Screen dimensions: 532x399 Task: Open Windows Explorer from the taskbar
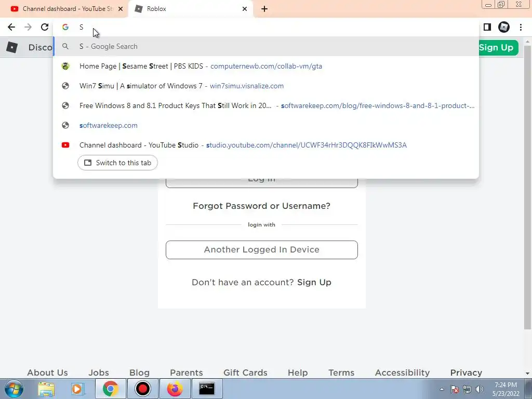(x=46, y=389)
